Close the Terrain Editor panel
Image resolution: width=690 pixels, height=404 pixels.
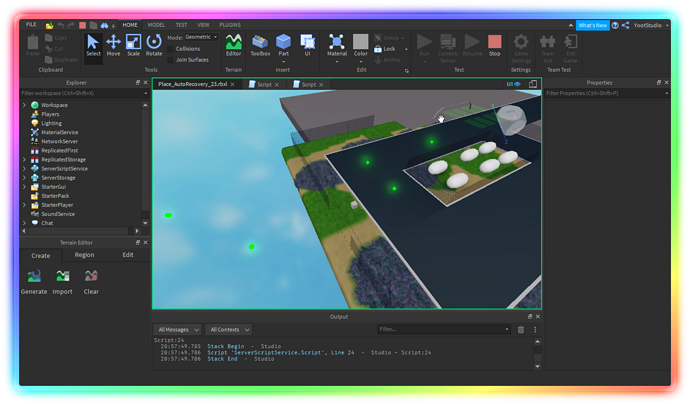(146, 242)
